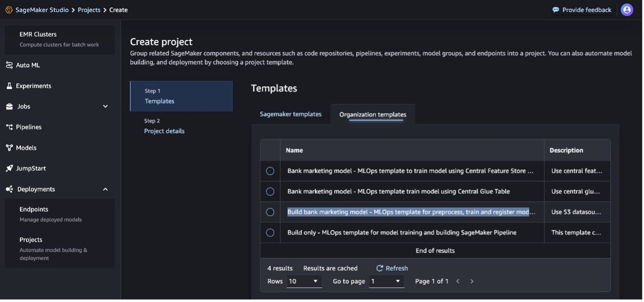Open EMR Clusters in sidebar
Image resolution: width=644 pixels, height=302 pixels.
pyautogui.click(x=60, y=39)
